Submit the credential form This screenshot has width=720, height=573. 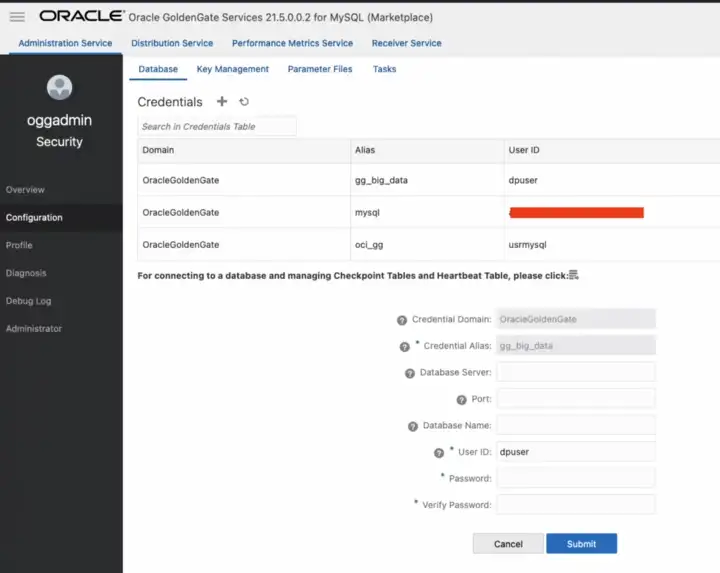coord(581,544)
